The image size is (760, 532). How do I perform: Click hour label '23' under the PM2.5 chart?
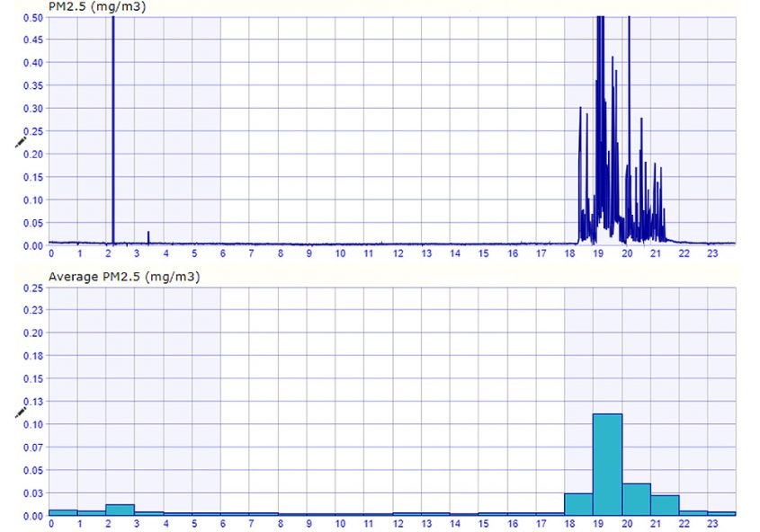coord(712,253)
